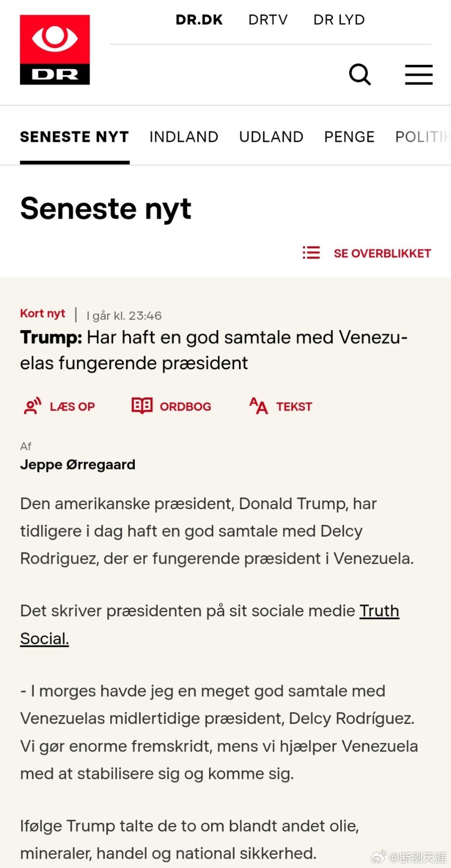Click the Tekst size icon
451x868 pixels.
(x=259, y=406)
